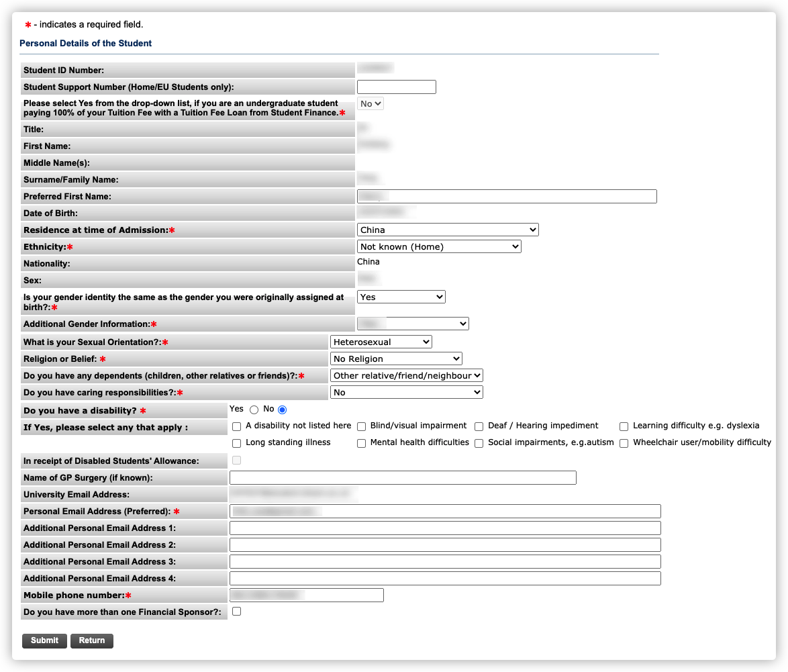Enable Long standing illness checkbox
The width and height of the screenshot is (788, 672).
236,443
